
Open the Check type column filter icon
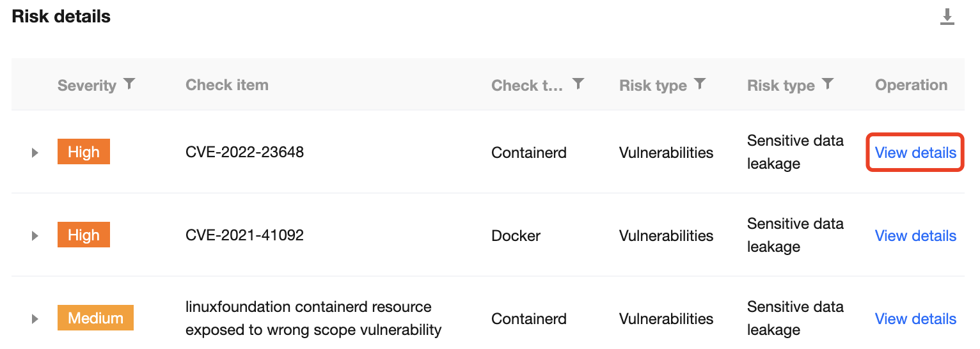pos(578,84)
